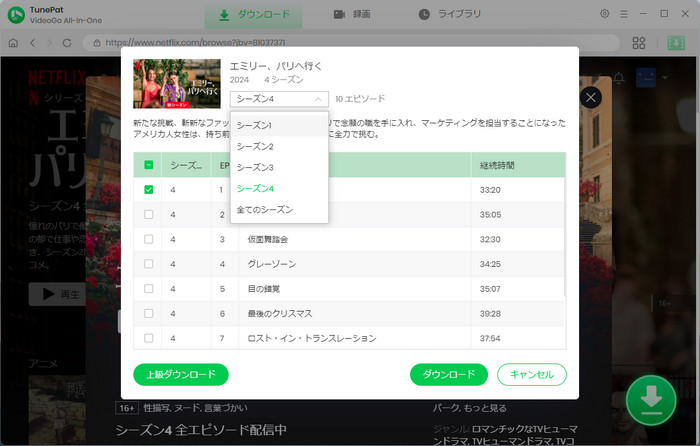Click the green ダウンロード button in dialog
700x446 pixels.
tap(448, 374)
